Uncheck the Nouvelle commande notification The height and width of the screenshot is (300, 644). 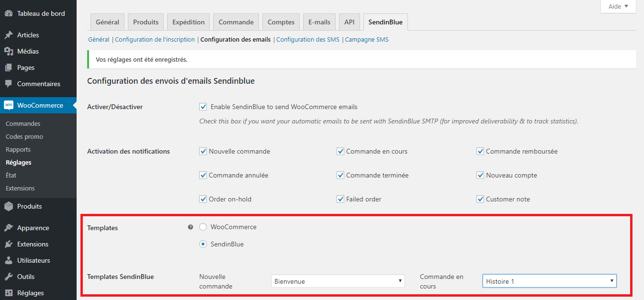(203, 151)
